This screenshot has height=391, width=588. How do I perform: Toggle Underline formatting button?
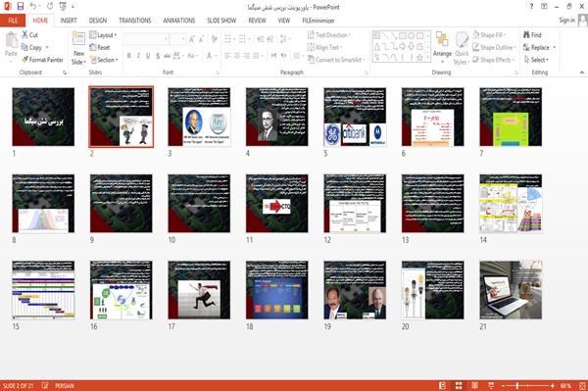pyautogui.click(x=148, y=56)
